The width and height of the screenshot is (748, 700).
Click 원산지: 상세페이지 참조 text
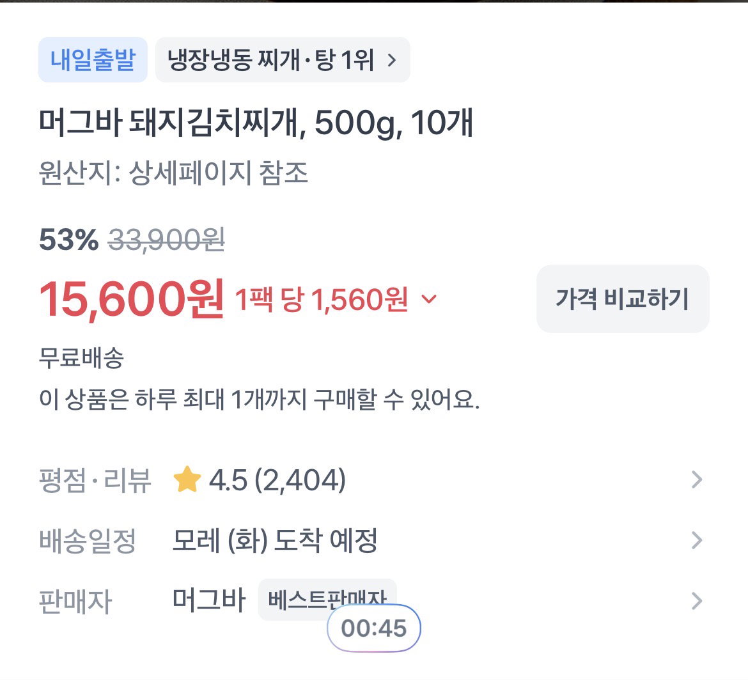point(173,173)
